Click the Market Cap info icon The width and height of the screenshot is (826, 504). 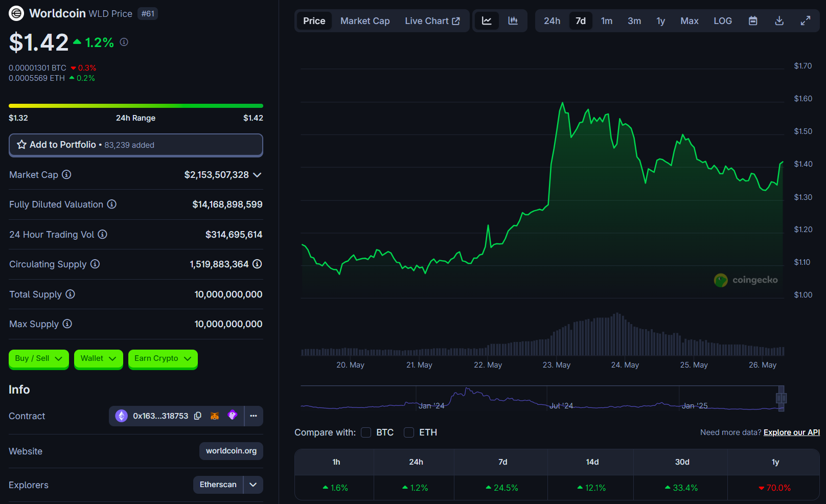(66, 175)
